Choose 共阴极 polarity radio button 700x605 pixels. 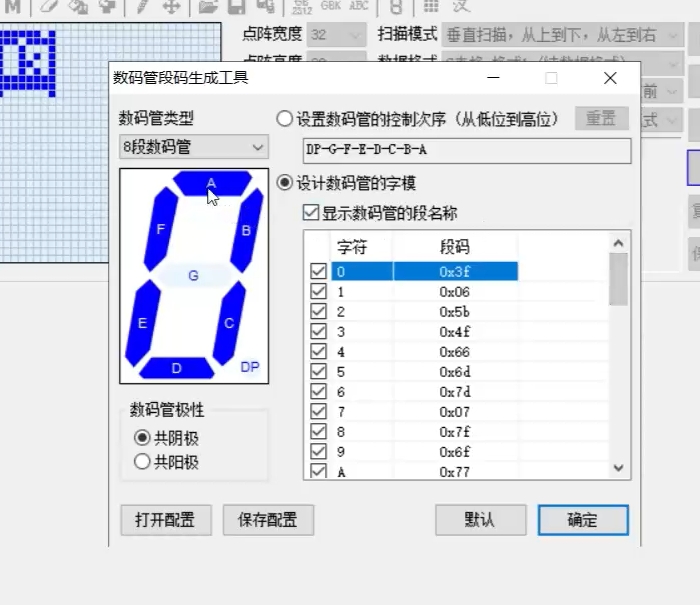142,438
